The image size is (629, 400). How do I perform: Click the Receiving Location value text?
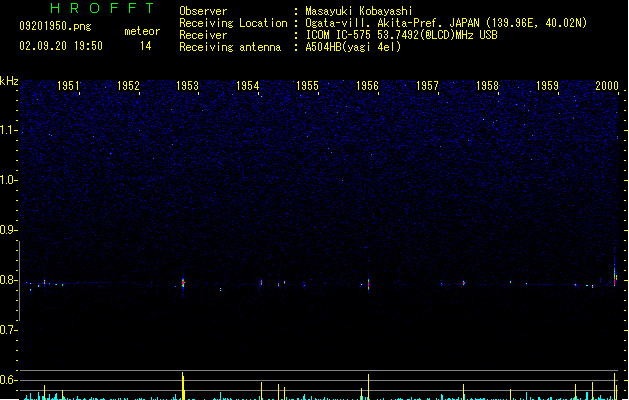pyautogui.click(x=446, y=23)
